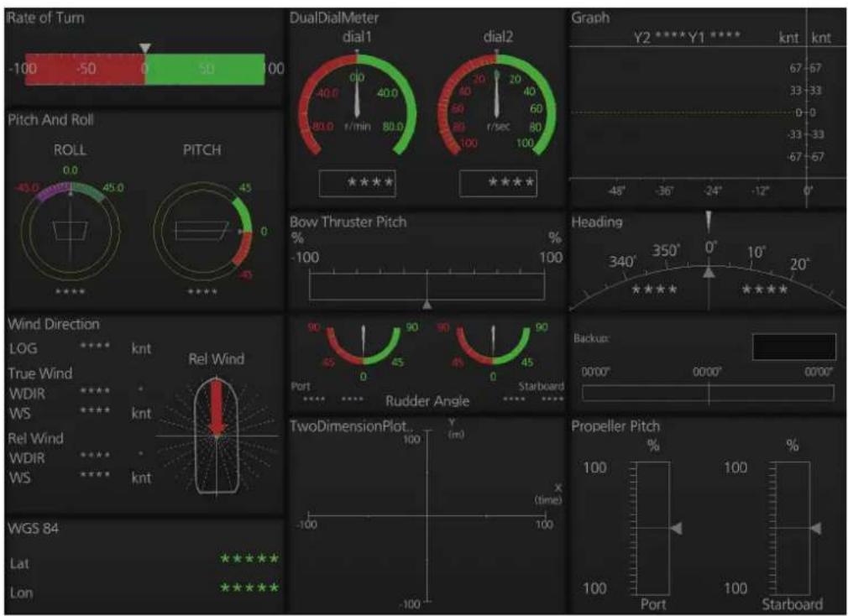848x616 pixels.
Task: Select the WGS 84 title
Action: (x=33, y=529)
